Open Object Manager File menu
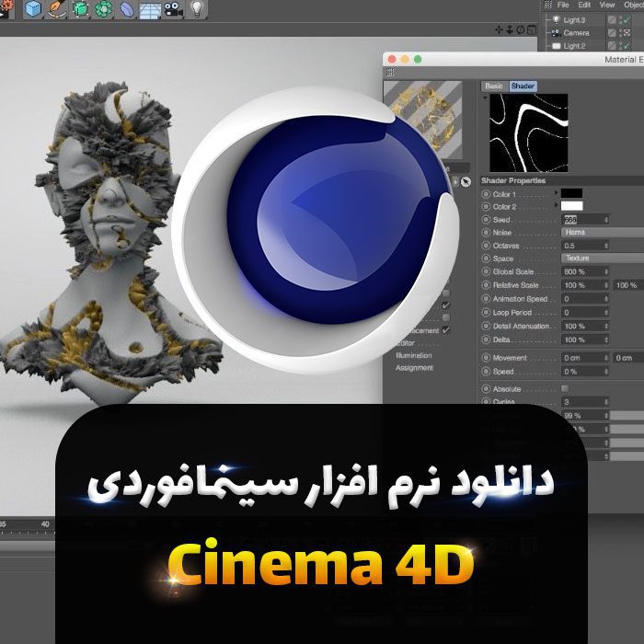644x644 pixels. 563,5
